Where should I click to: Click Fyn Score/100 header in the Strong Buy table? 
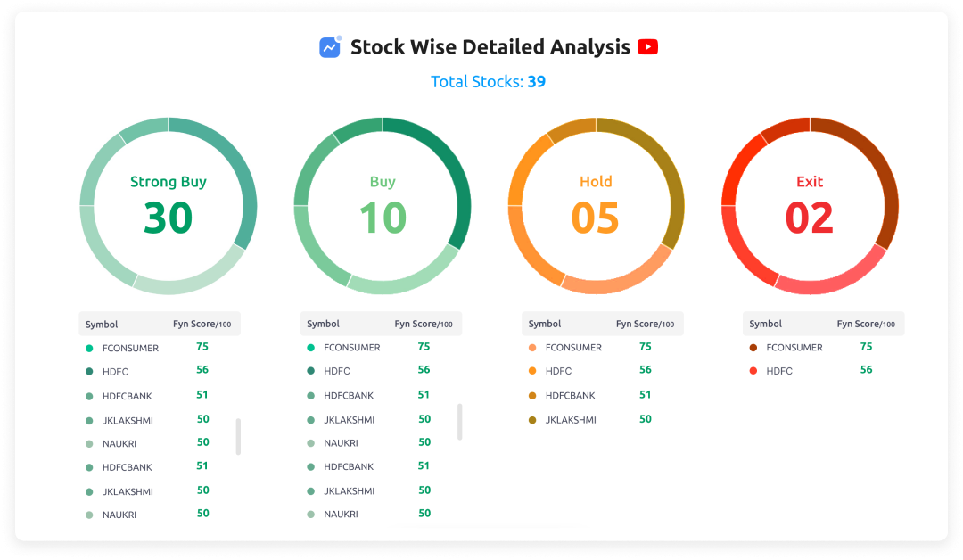(202, 325)
